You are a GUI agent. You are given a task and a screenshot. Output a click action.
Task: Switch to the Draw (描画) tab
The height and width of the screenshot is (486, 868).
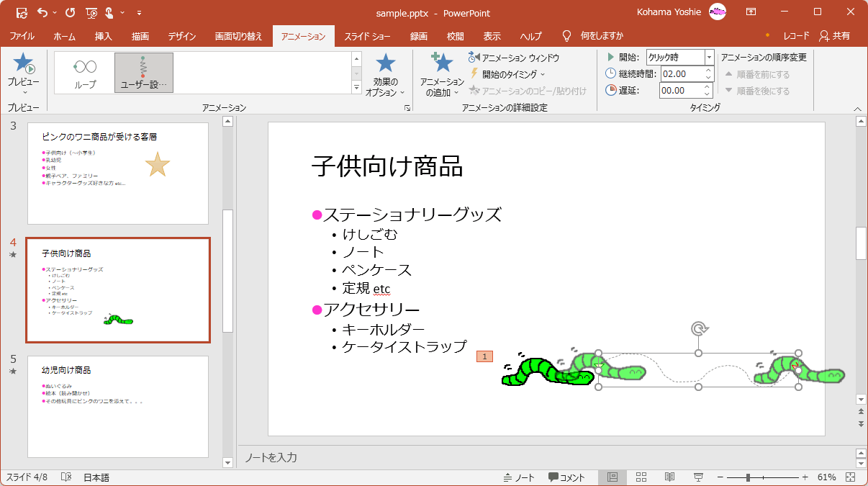coord(141,36)
